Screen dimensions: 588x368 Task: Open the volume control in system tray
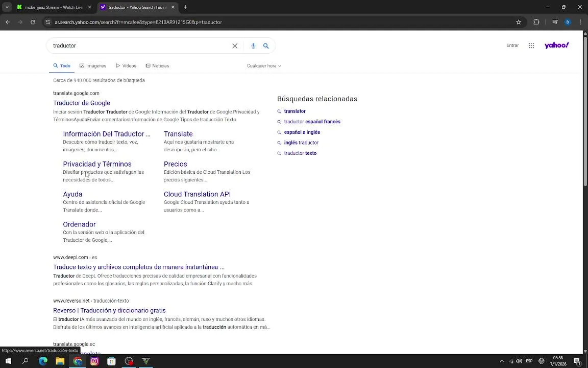point(519,361)
